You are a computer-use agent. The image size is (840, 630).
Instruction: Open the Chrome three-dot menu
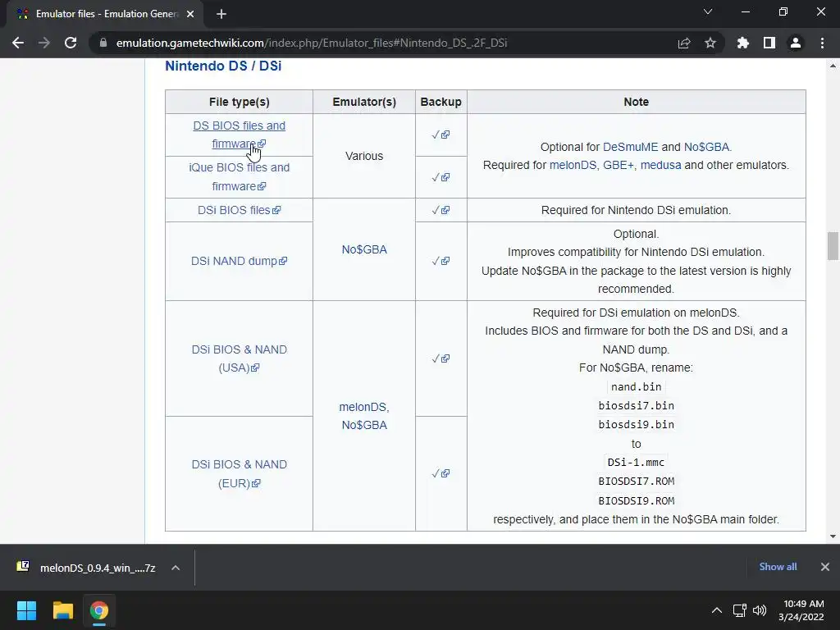coord(822,43)
